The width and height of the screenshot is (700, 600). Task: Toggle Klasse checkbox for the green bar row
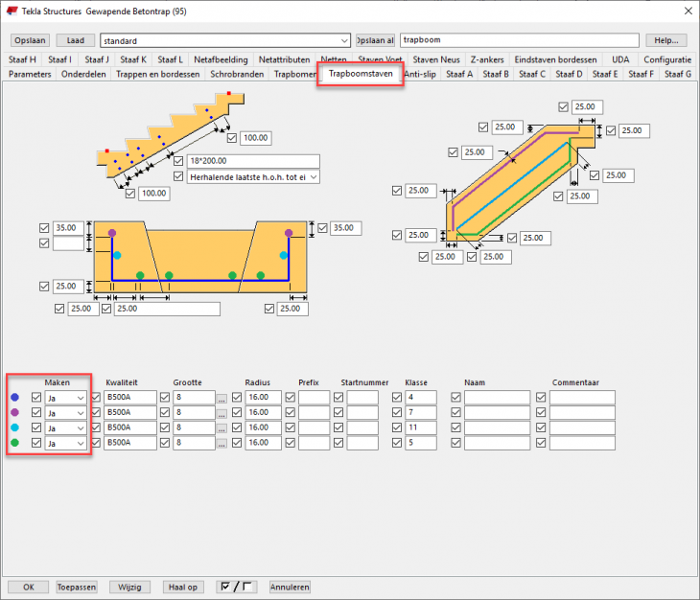[397, 443]
